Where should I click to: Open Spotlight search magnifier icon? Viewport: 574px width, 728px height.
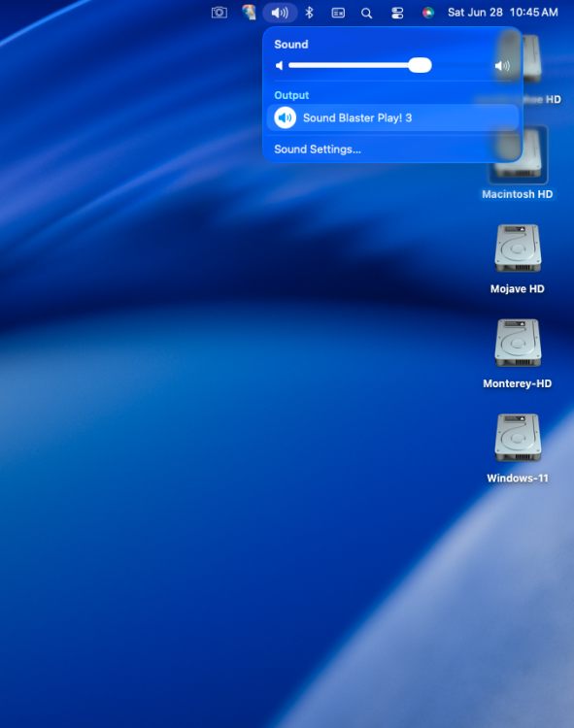coord(367,13)
